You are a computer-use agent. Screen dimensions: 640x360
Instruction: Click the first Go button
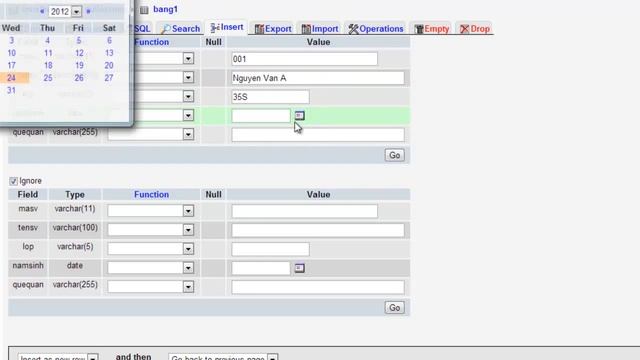click(394, 155)
